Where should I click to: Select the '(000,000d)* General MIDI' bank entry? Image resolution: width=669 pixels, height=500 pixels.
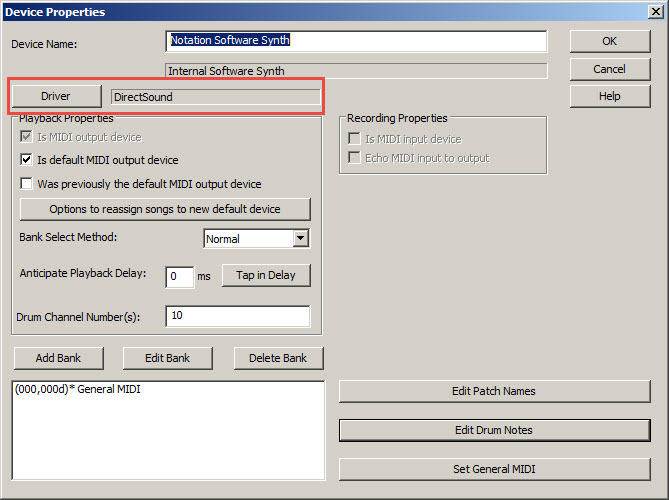78,389
